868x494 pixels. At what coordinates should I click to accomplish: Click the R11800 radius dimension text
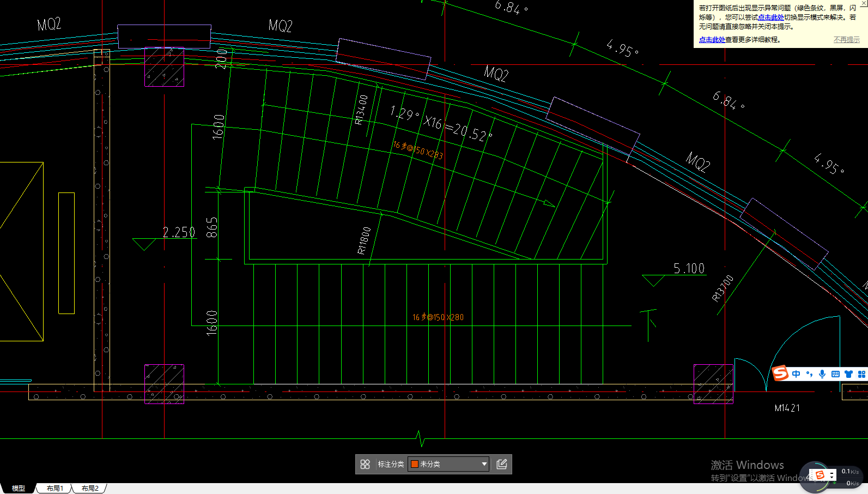click(x=364, y=240)
